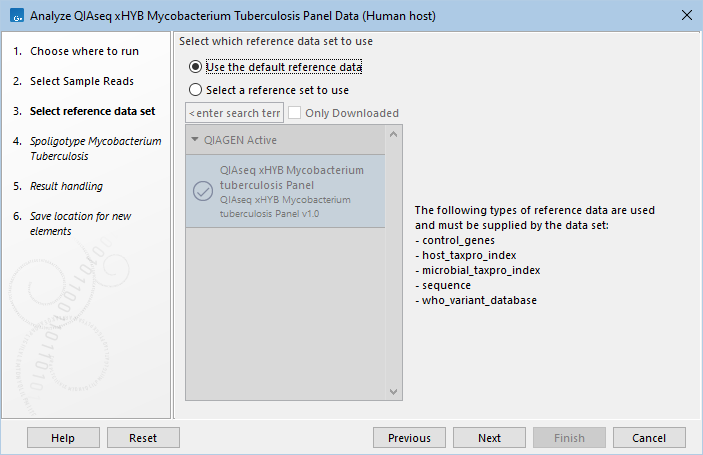Go back with the Previous button
The width and height of the screenshot is (703, 455).
coord(409,438)
